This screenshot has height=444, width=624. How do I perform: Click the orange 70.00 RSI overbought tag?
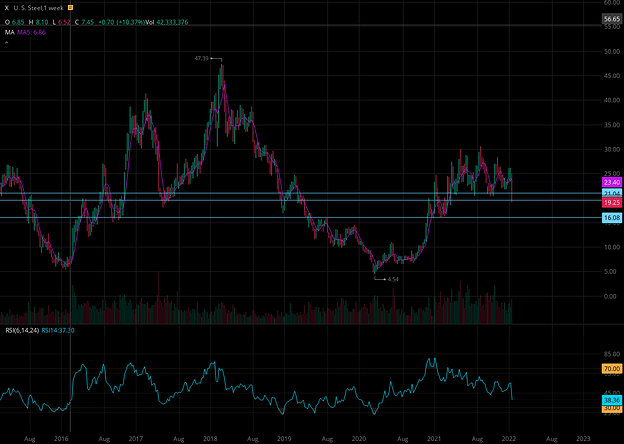pos(612,368)
